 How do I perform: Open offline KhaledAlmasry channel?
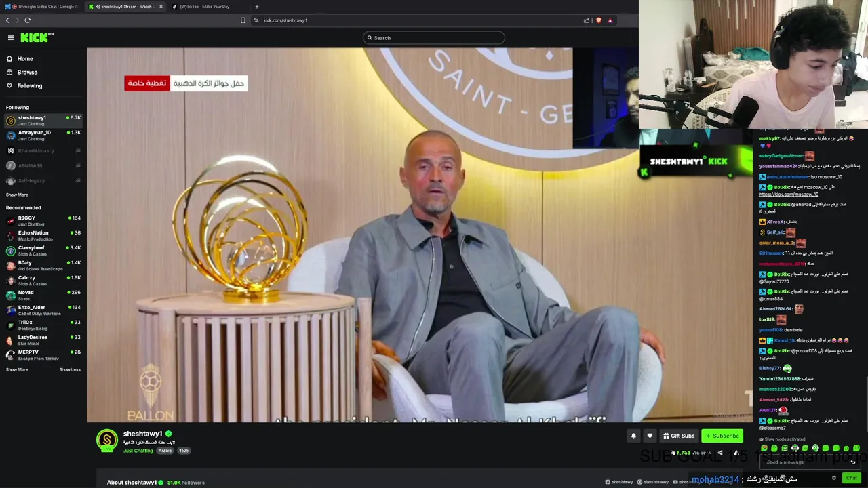coord(43,150)
